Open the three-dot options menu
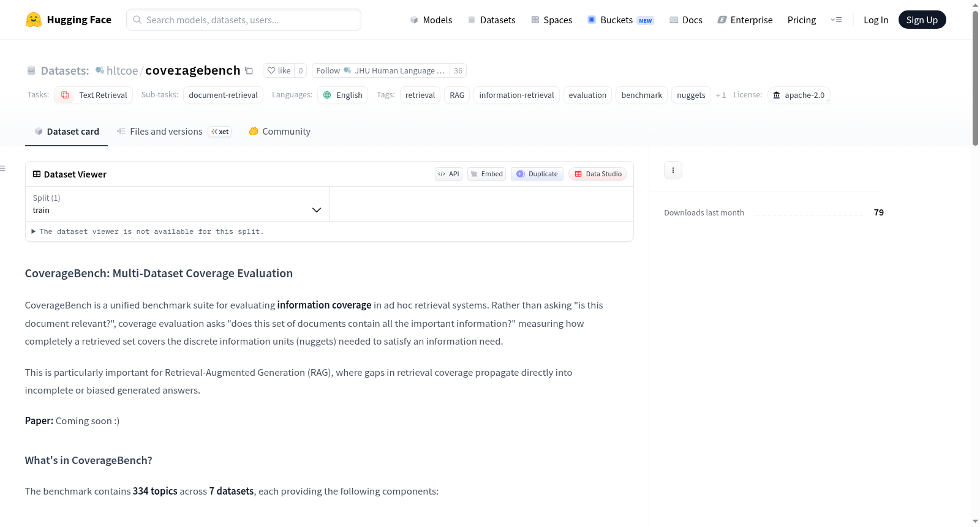The height and width of the screenshot is (527, 980). [x=673, y=170]
